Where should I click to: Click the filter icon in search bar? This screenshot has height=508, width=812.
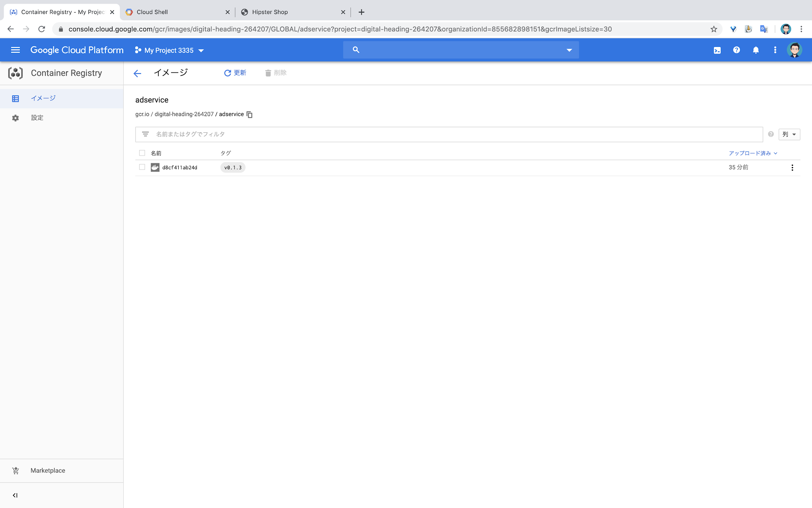point(145,134)
